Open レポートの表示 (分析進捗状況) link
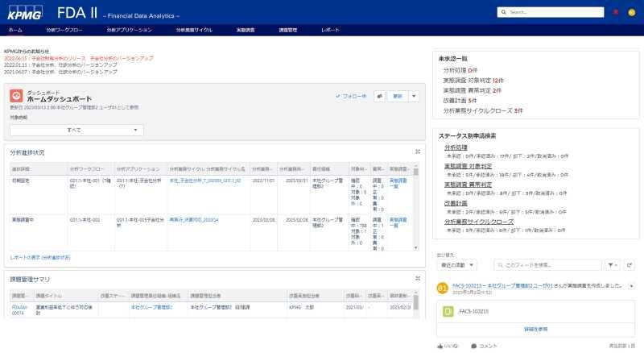The image size is (644, 353). [39, 257]
